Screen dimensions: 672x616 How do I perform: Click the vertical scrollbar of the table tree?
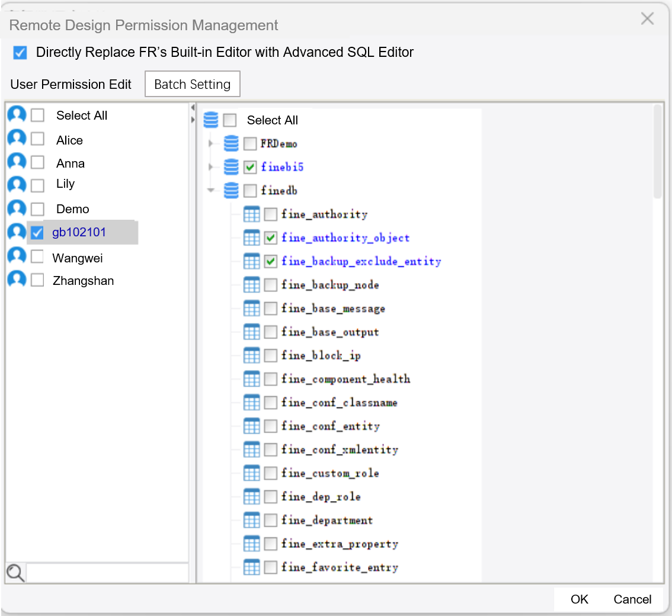657,152
